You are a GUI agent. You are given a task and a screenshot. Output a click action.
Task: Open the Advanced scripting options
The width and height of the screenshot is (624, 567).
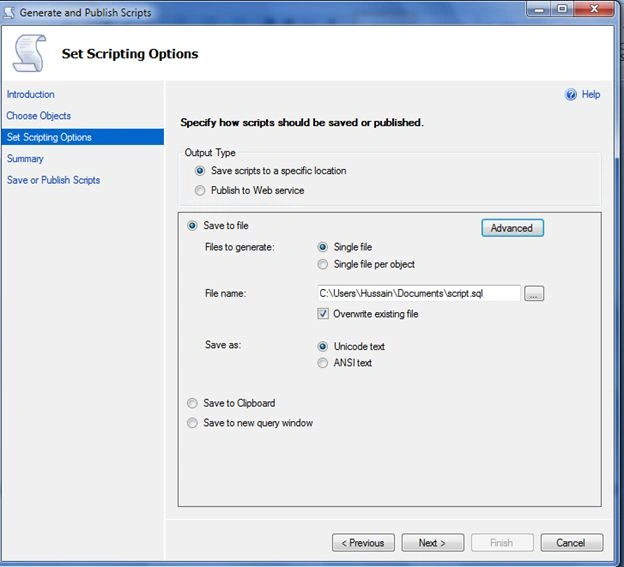(x=512, y=228)
